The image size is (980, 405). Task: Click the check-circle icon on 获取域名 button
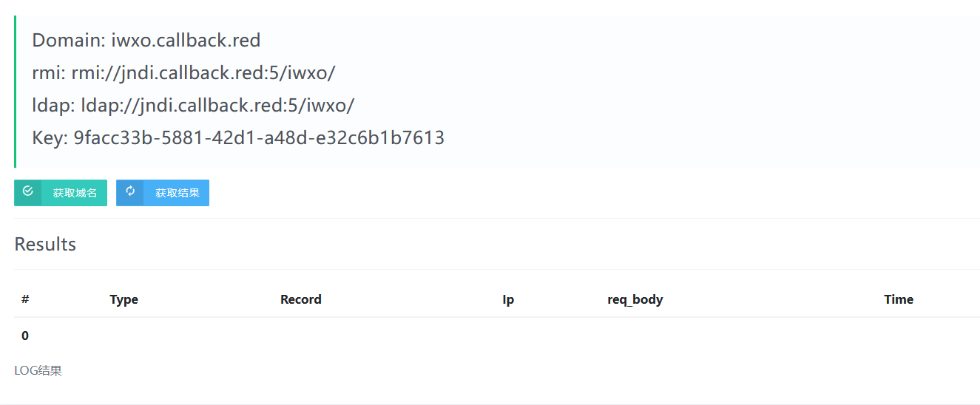pos(28,191)
